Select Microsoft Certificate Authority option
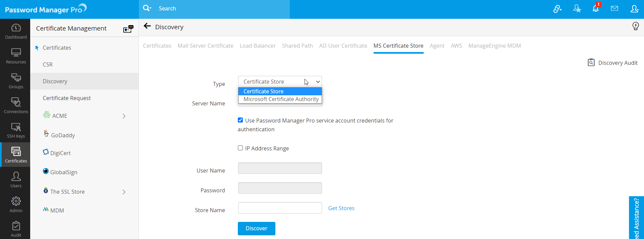 click(x=281, y=99)
